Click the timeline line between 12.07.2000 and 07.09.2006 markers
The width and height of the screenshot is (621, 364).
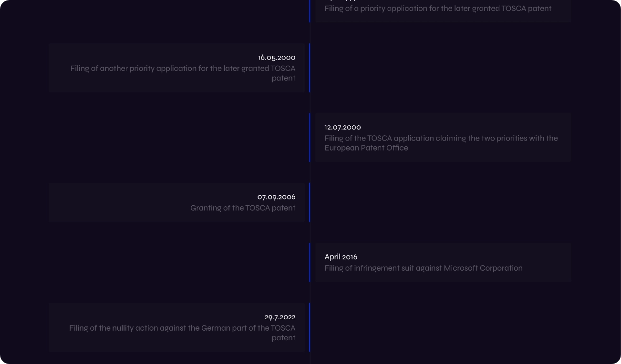tap(310, 172)
